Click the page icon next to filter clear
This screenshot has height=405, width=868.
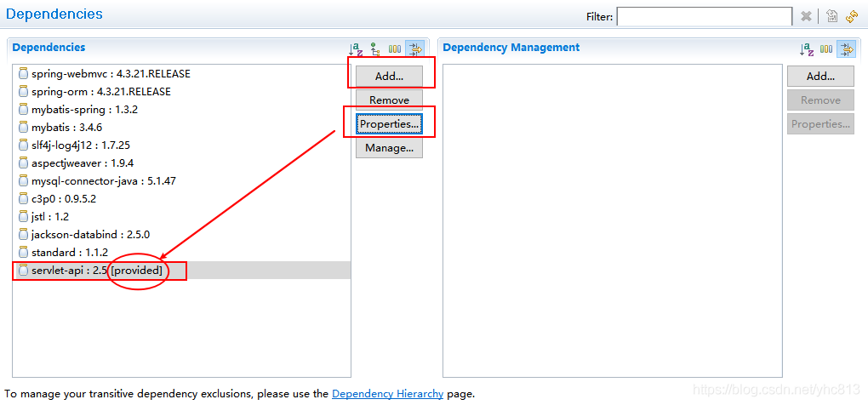pyautogui.click(x=832, y=16)
